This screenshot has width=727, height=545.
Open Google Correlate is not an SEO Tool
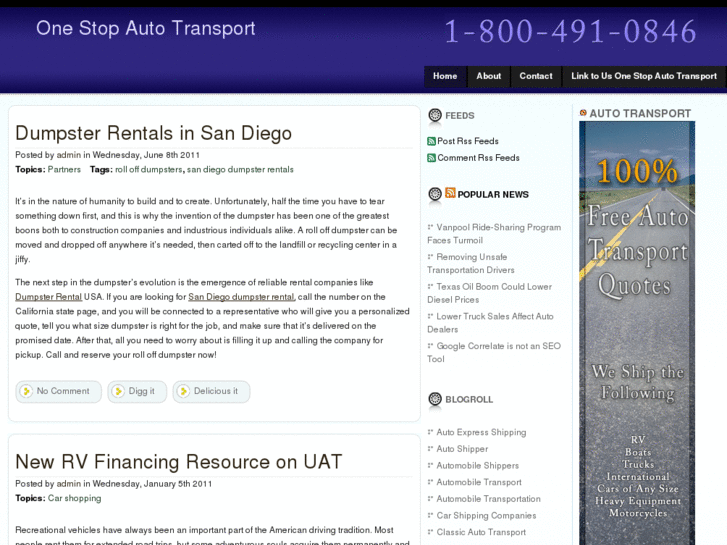click(494, 353)
